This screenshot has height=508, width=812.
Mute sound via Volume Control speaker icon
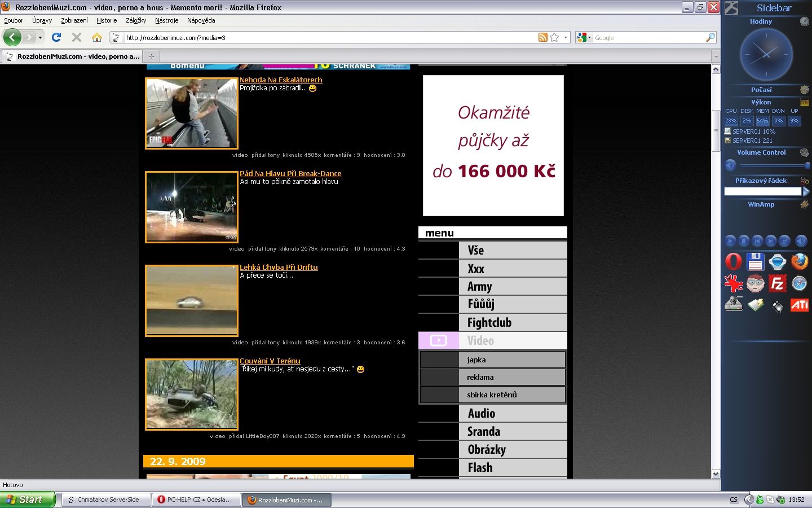[x=730, y=165]
